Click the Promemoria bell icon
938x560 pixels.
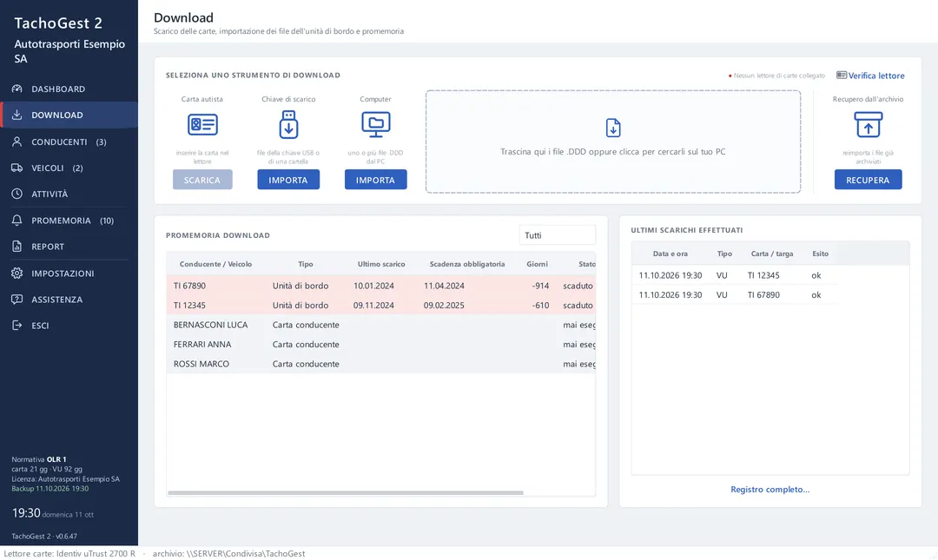[17, 221]
